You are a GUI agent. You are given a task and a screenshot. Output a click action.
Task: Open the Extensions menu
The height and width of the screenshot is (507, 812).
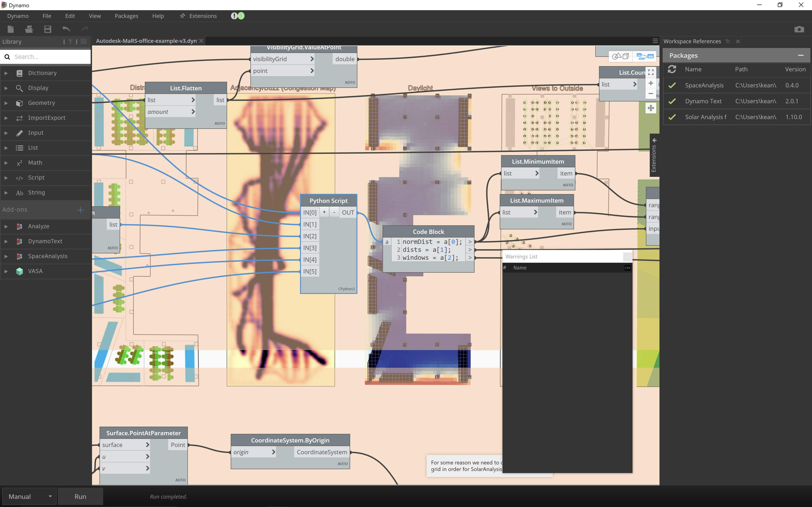pyautogui.click(x=203, y=16)
